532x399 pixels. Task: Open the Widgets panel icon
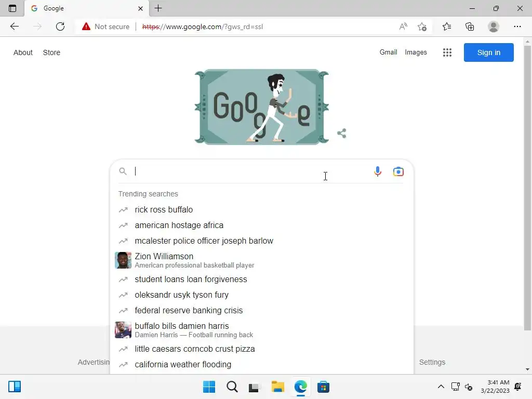tap(15, 387)
